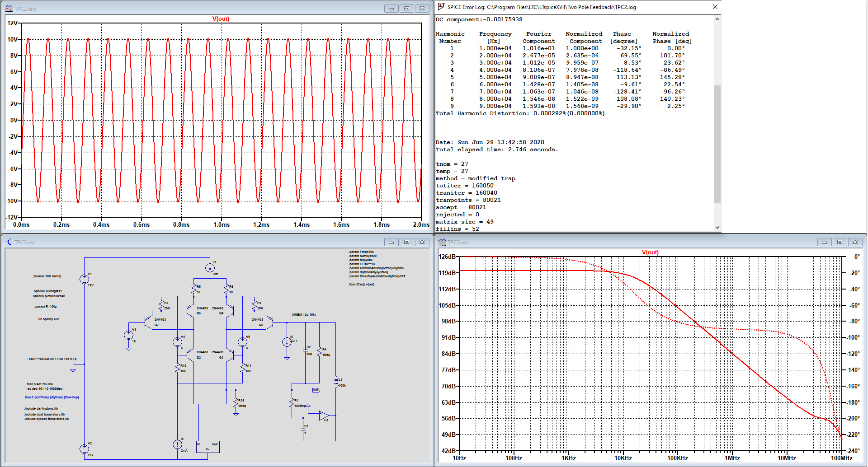The width and height of the screenshot is (868, 467).
Task: Click the 126dB label on Bode plot axis
Action: [x=447, y=257]
